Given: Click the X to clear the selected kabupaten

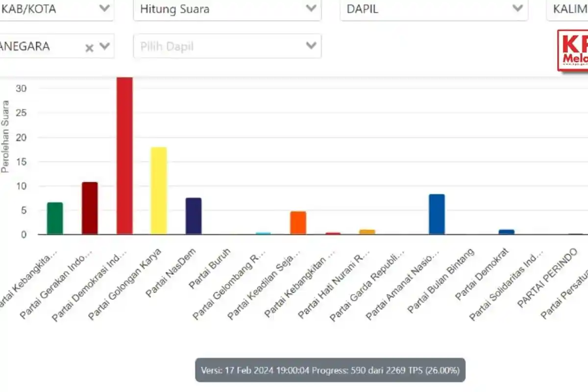Looking at the screenshot, I should 89,48.
